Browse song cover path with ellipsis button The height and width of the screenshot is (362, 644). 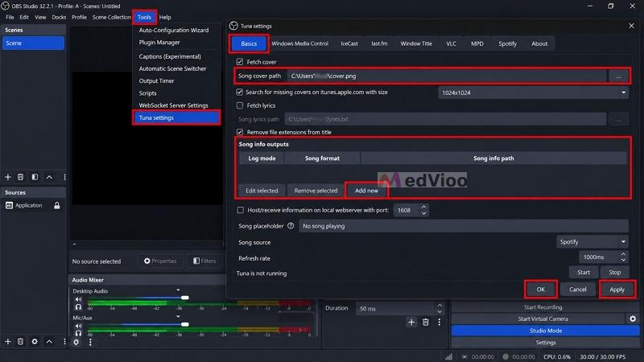618,76
